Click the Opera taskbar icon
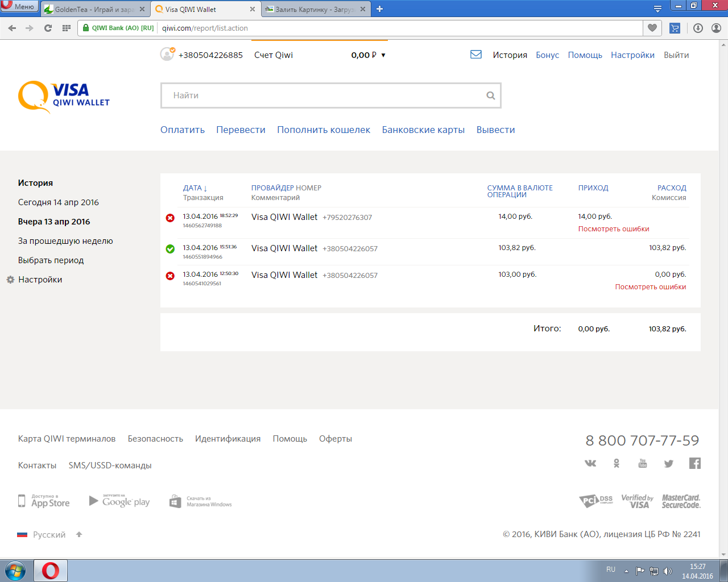The image size is (728, 582). point(51,570)
